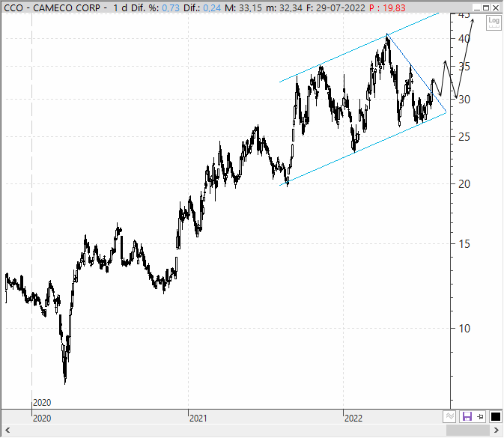Screen dimensions: 504x438
Task: Minimize the CCO chart window
Action: click(x=477, y=7)
